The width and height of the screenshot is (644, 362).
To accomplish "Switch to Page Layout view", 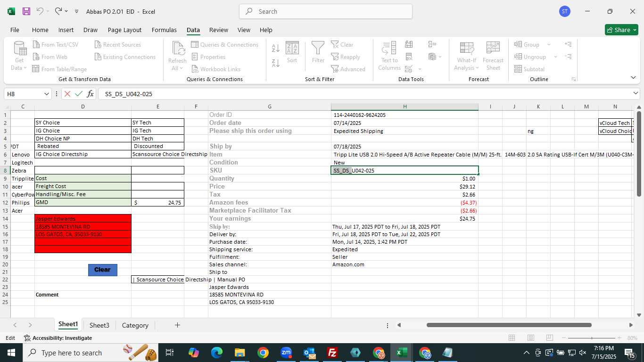I will (530, 338).
